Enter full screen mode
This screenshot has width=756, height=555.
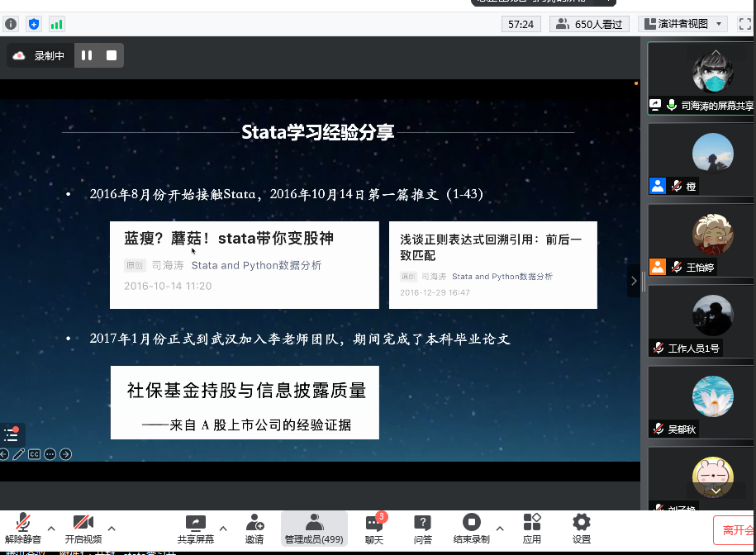click(744, 24)
